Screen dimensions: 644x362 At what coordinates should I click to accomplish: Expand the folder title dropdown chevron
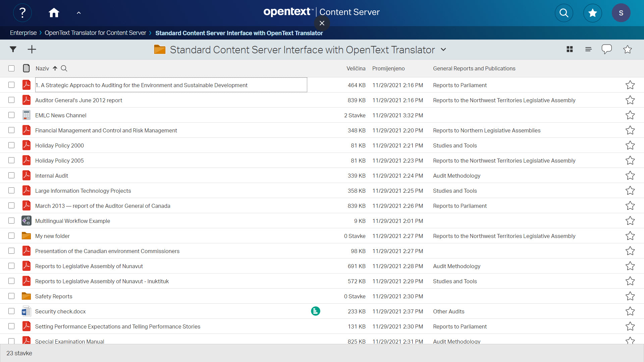[443, 50]
